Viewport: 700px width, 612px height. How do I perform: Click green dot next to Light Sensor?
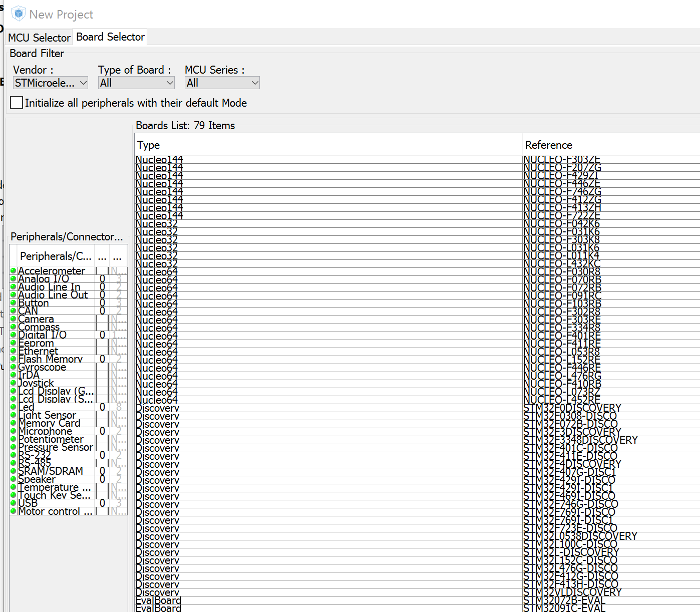(x=14, y=415)
